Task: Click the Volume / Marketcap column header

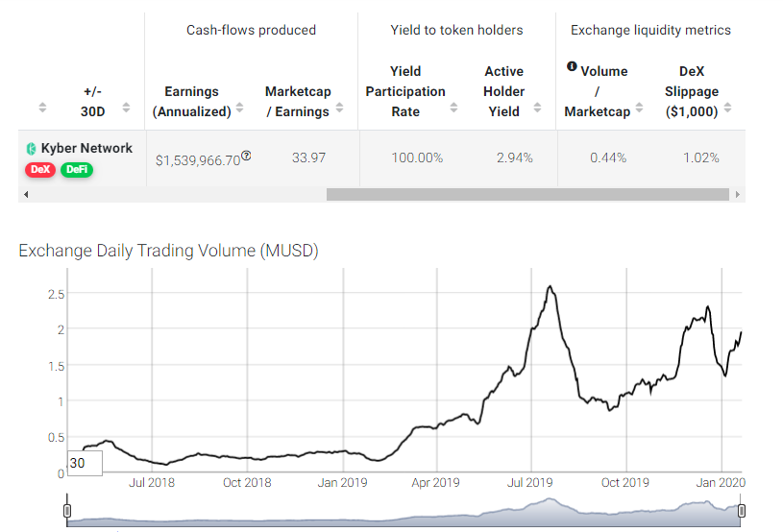Action: tap(598, 91)
